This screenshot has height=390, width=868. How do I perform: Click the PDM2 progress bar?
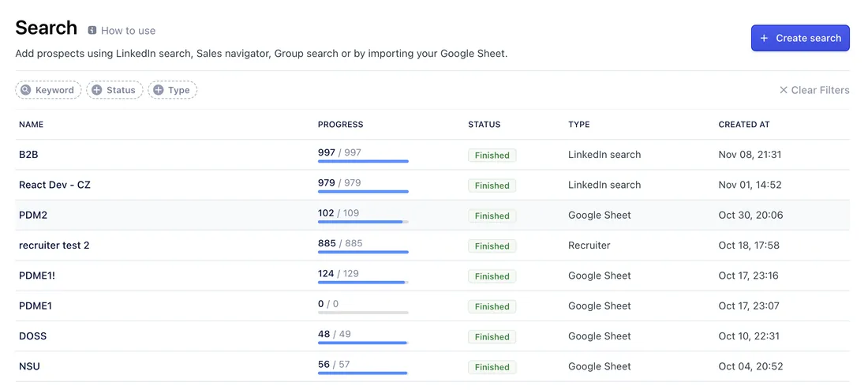point(363,222)
